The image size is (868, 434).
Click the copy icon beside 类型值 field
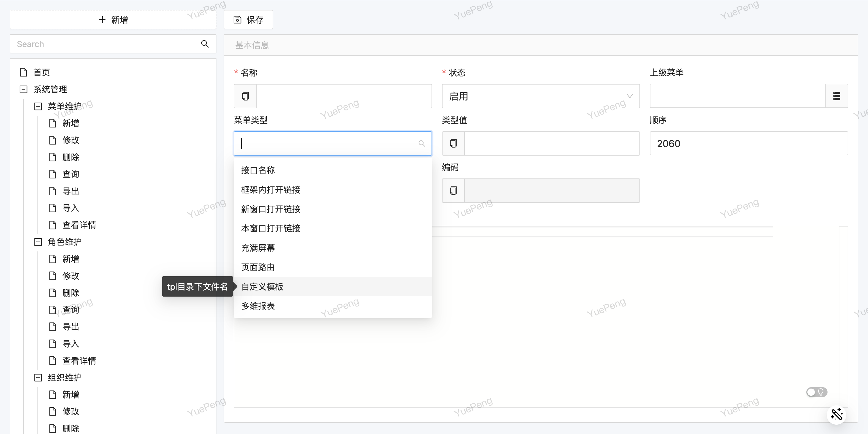pos(453,143)
